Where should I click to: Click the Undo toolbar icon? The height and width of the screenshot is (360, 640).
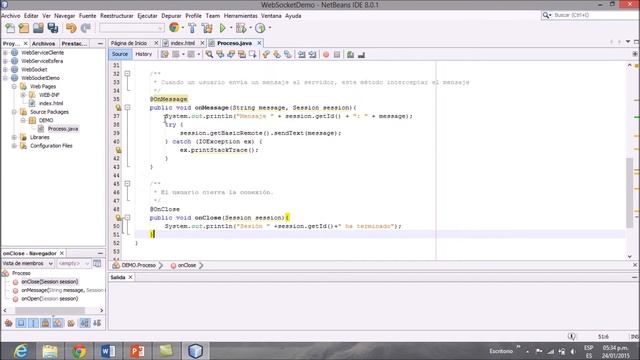[x=71, y=28]
